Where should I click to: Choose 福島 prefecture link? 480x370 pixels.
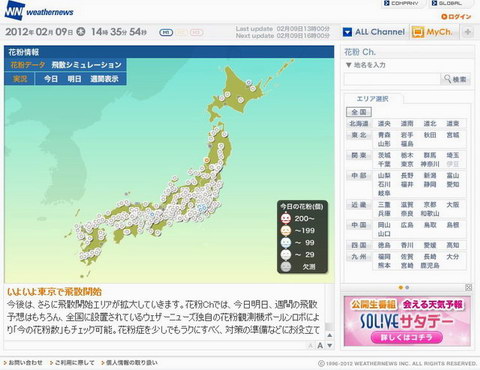(x=407, y=144)
